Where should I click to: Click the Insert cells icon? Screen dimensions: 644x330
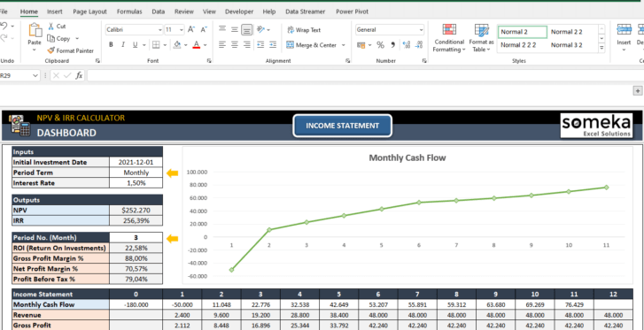click(624, 29)
